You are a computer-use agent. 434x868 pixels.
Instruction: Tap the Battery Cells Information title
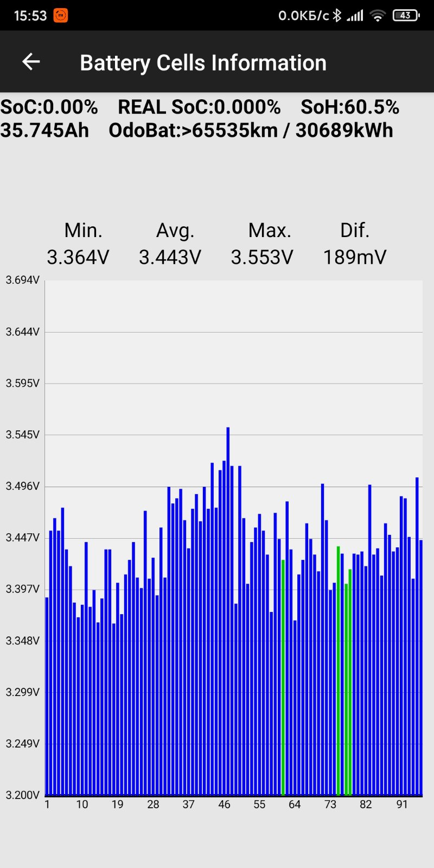pos(203,63)
